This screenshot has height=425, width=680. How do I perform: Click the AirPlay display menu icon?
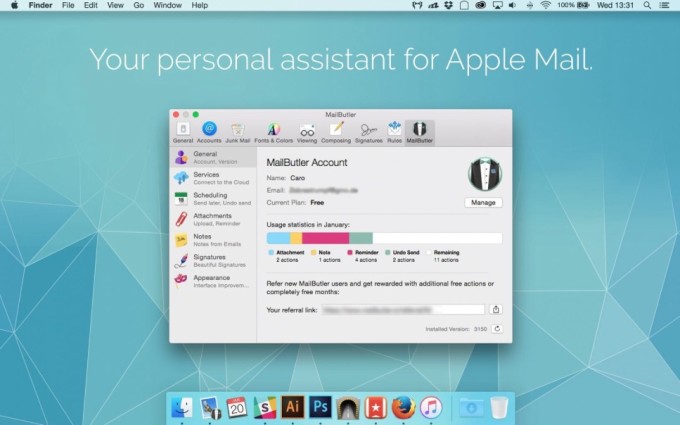497,5
